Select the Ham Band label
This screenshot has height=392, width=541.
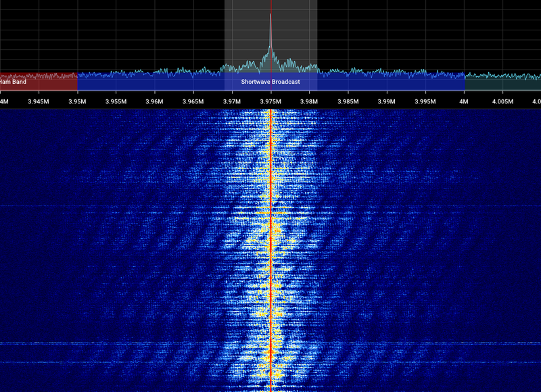coord(13,82)
